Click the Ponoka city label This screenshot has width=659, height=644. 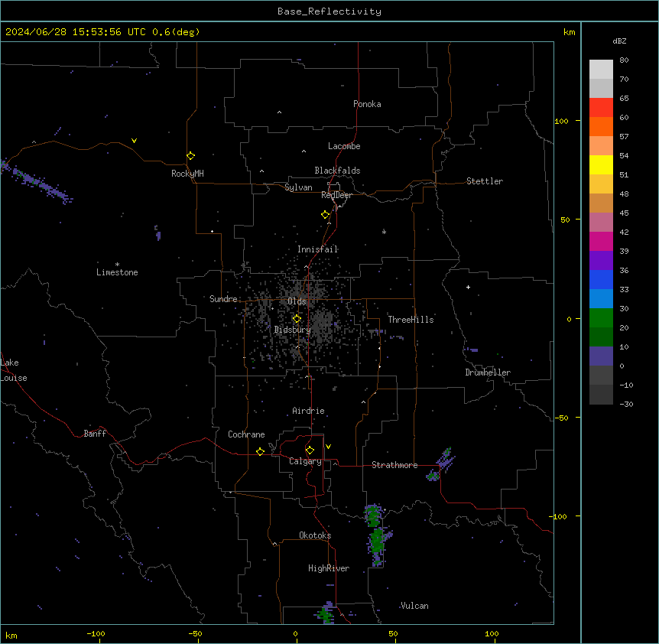click(367, 104)
